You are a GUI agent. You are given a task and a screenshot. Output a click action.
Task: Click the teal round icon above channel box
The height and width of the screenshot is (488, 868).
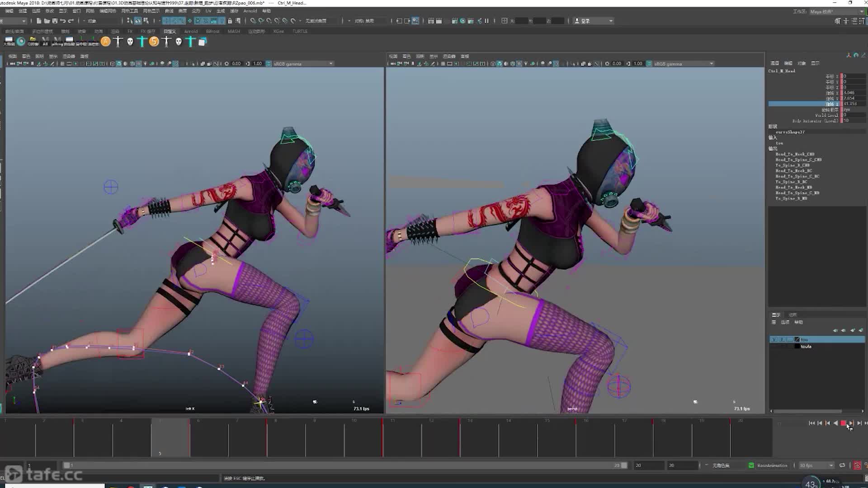(856, 55)
